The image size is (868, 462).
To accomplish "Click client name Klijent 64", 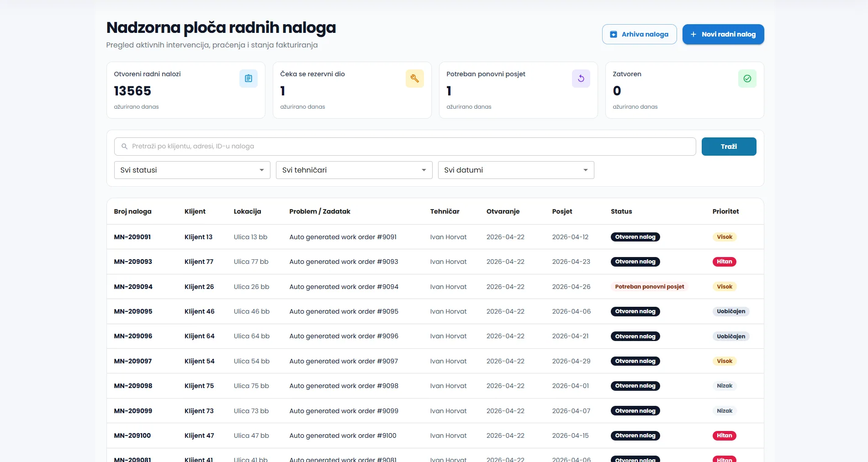I will 200,336.
